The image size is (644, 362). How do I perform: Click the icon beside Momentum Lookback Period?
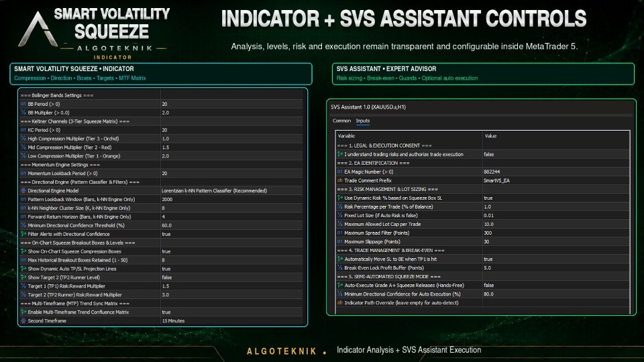tap(23, 173)
